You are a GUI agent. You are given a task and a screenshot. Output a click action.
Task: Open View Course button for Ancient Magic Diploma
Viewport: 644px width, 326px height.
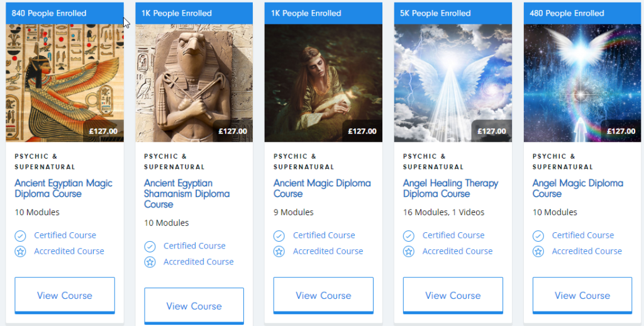click(323, 295)
